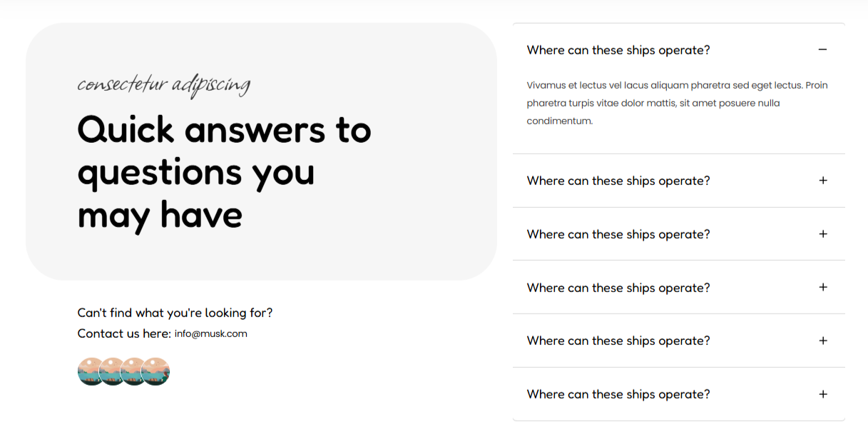Expand the third FAQ with its plus icon
Viewport: 868px width, 427px height.
(x=822, y=234)
